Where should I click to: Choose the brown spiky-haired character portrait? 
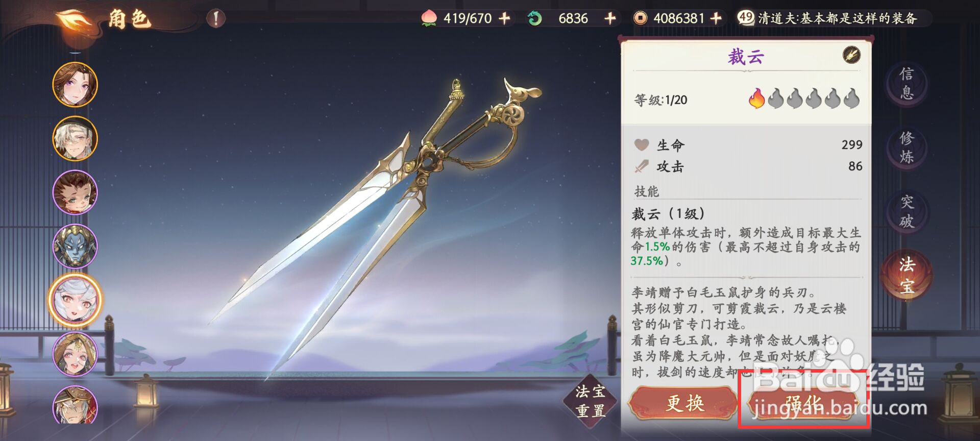pyautogui.click(x=75, y=192)
